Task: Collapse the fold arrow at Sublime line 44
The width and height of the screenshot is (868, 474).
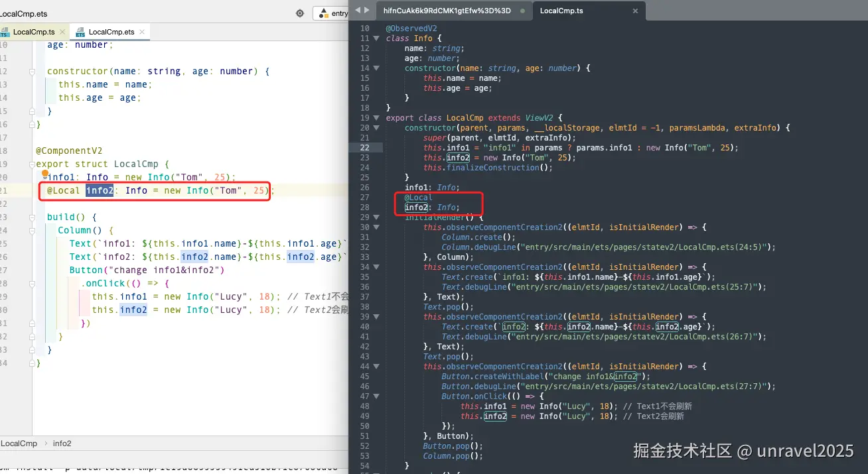Action: (376, 367)
